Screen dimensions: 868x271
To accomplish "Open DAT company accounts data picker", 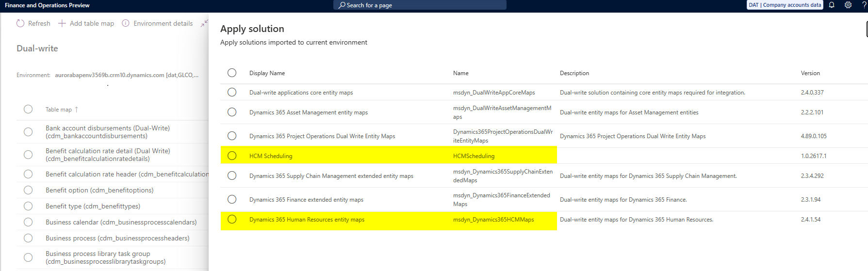I will point(785,5).
